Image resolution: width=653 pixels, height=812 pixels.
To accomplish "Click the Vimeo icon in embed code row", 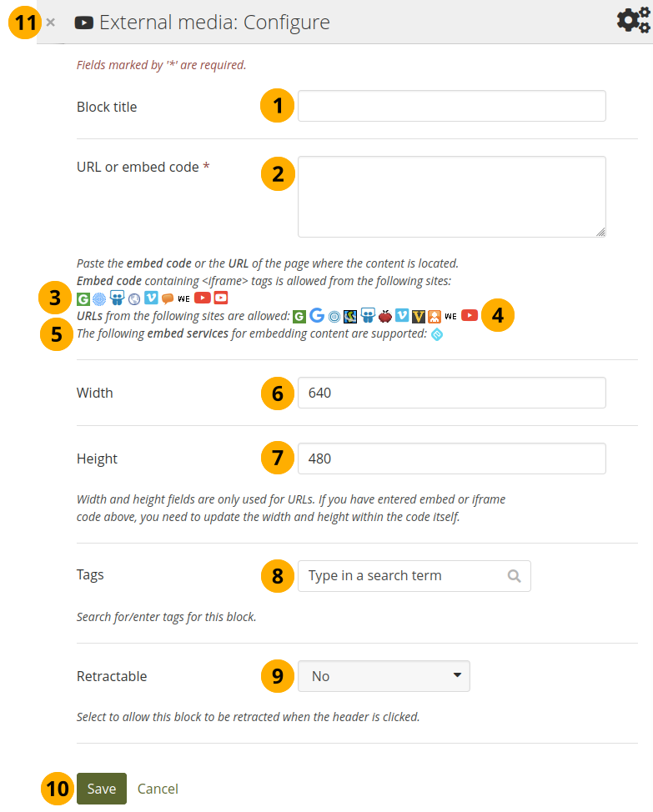I will [151, 298].
